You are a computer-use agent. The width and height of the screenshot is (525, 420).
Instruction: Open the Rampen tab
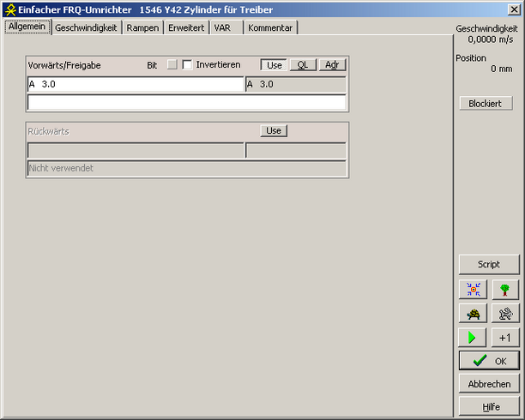pyautogui.click(x=142, y=27)
